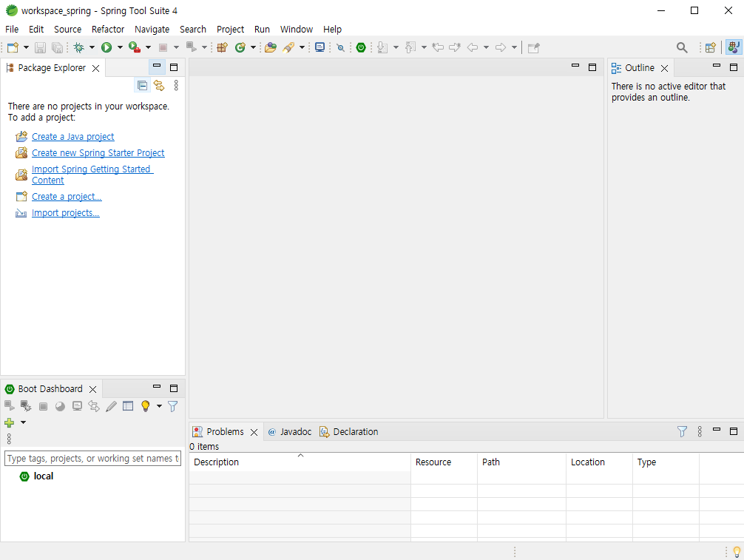Viewport: 744px width, 560px height.
Task: Sort by the Resource column header
Action: coord(444,462)
